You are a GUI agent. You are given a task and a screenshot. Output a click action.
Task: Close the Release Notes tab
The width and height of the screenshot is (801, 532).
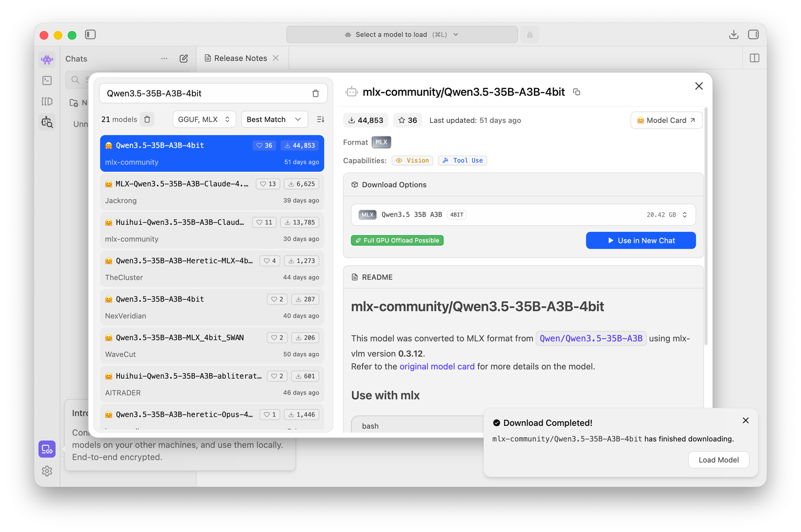click(x=276, y=58)
